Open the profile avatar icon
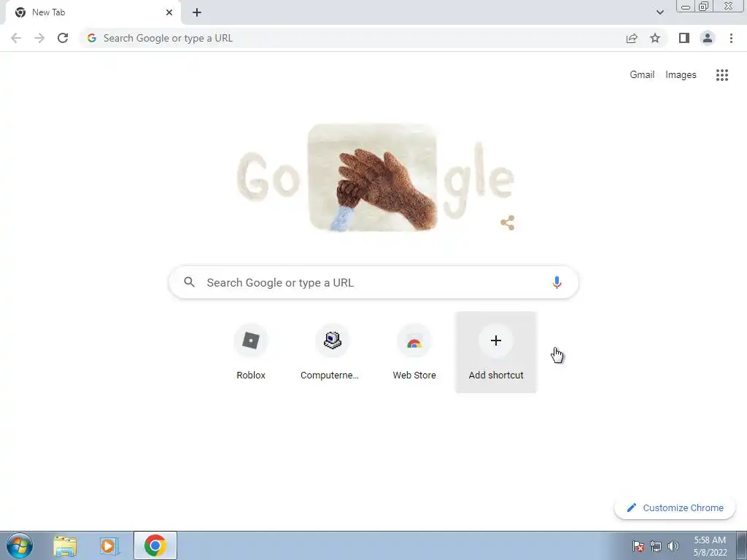 708,38
